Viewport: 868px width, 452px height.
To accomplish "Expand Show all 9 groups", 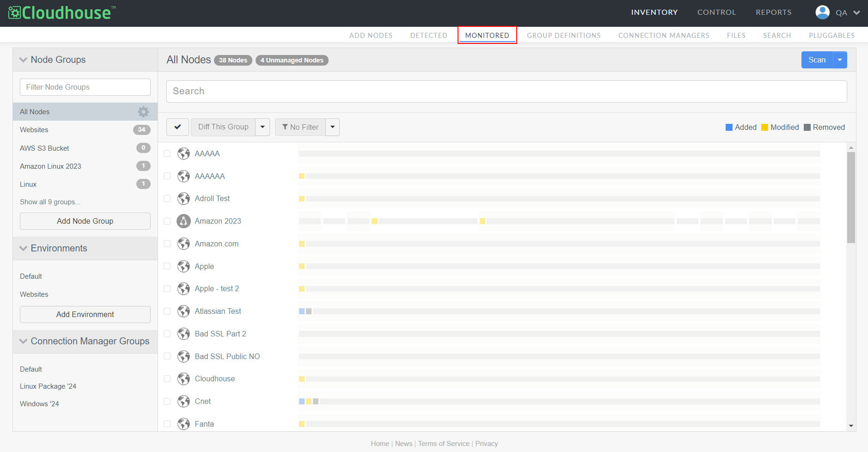I will point(50,202).
